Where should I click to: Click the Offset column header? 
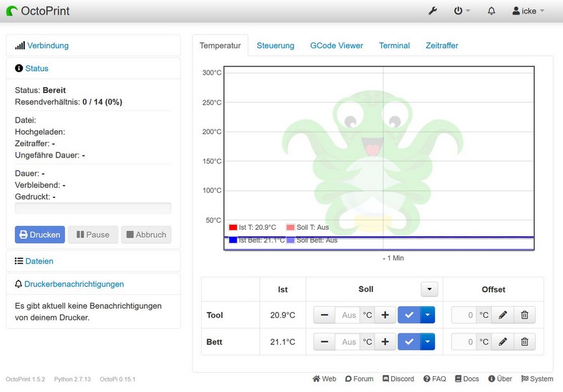(x=493, y=290)
